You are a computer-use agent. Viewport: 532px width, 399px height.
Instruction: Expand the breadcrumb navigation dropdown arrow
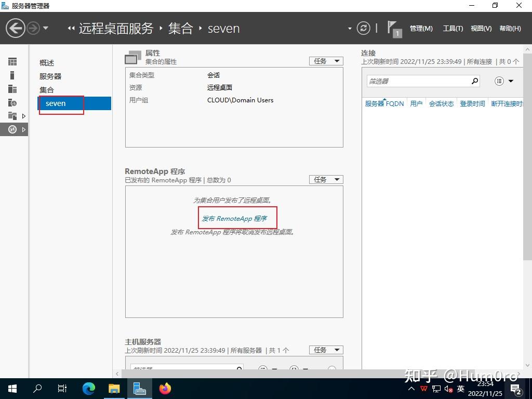(350, 28)
